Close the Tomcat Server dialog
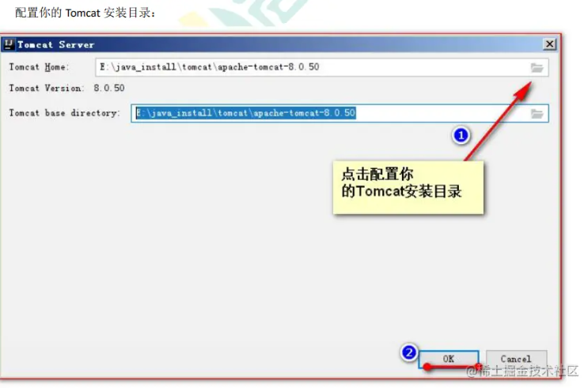 [549, 44]
